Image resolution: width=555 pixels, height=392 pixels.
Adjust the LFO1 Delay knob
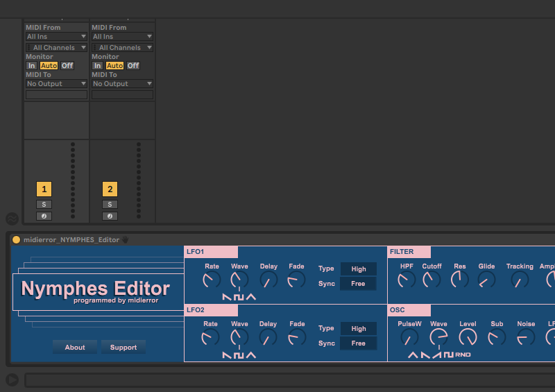(x=268, y=280)
